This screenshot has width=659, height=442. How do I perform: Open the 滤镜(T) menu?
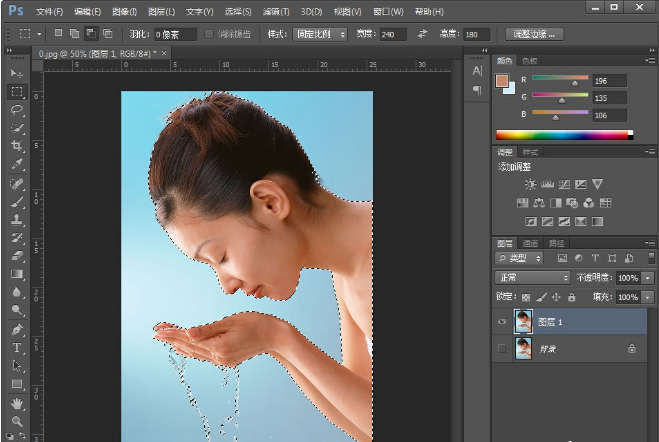pos(277,12)
